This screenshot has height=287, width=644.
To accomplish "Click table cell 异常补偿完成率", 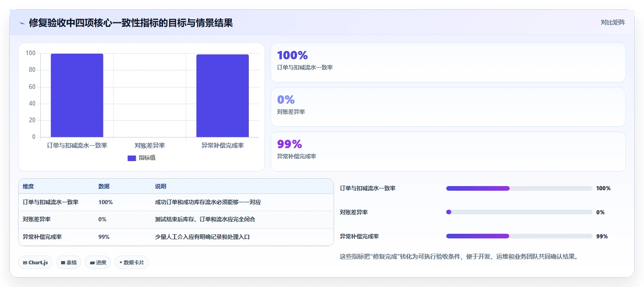I will (42, 237).
